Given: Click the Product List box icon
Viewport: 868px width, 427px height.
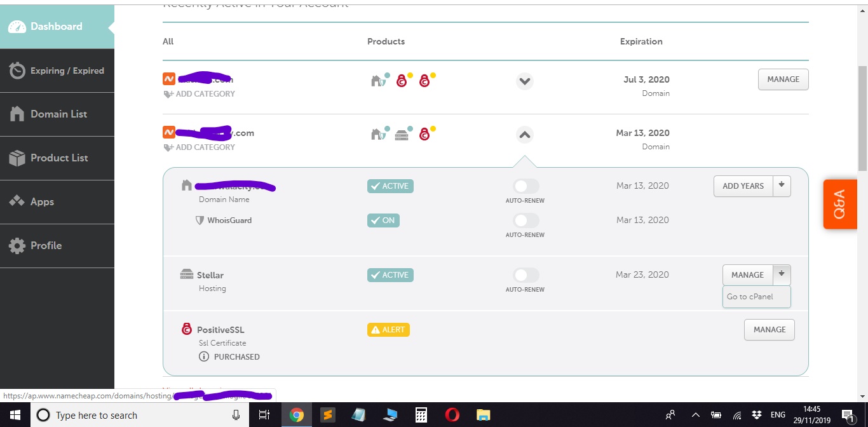Looking at the screenshot, I should click(x=17, y=158).
